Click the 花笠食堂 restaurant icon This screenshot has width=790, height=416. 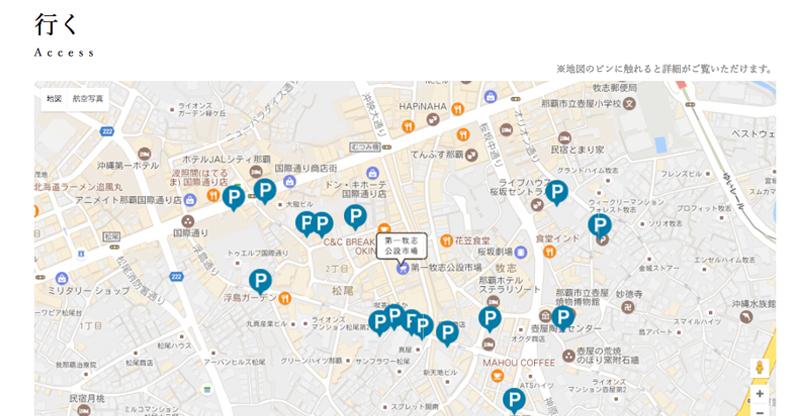[x=444, y=241]
